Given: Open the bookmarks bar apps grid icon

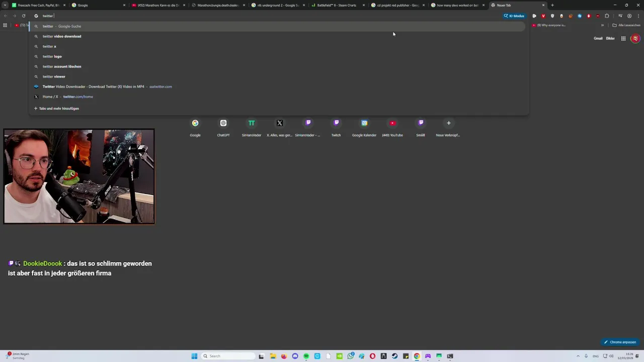Looking at the screenshot, I should coord(5,25).
